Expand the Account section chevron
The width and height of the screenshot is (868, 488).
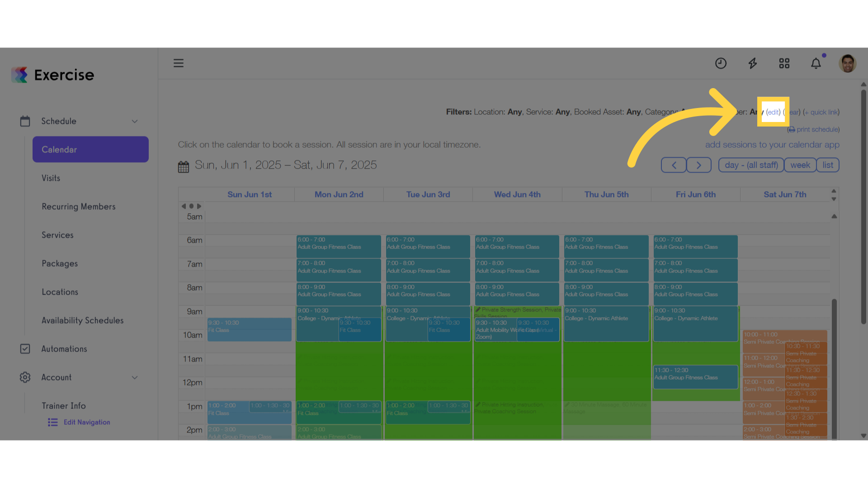135,377
